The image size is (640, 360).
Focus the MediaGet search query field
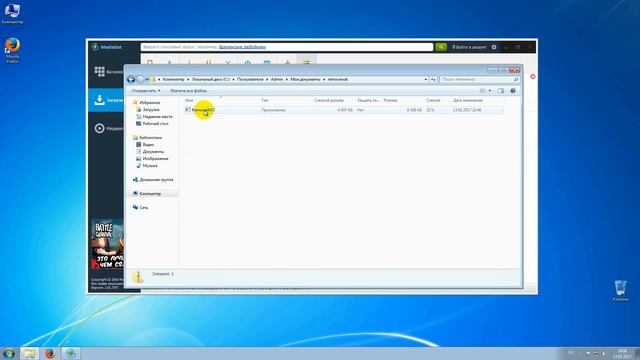(x=287, y=47)
